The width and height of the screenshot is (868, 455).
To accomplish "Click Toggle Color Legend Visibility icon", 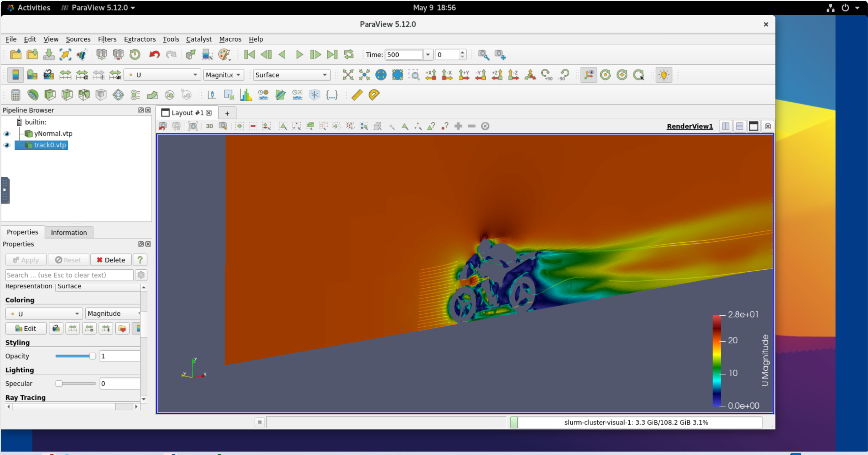I will pos(16,75).
